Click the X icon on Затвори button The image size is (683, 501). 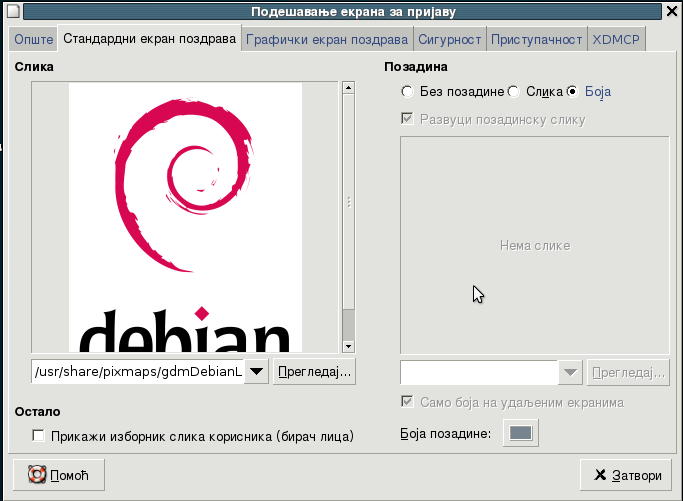600,474
